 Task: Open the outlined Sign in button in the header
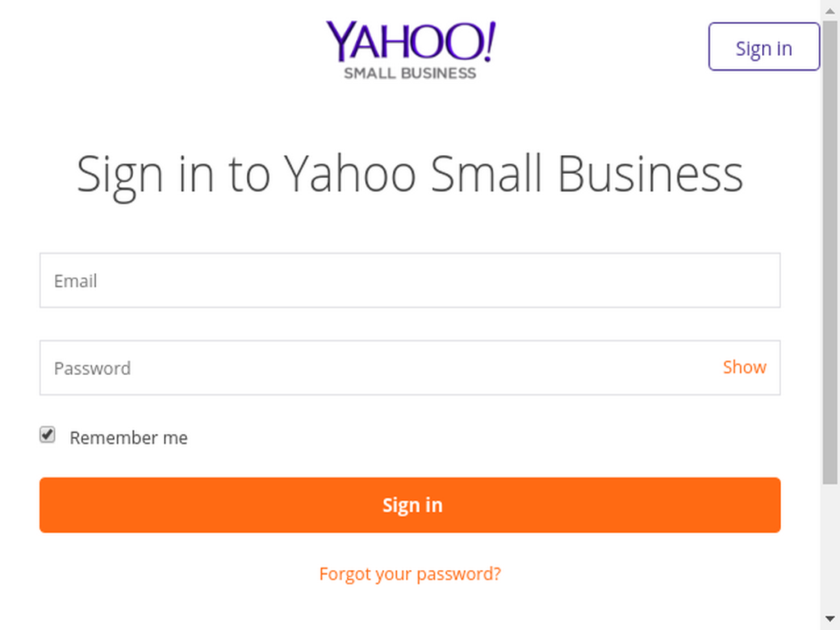click(764, 47)
